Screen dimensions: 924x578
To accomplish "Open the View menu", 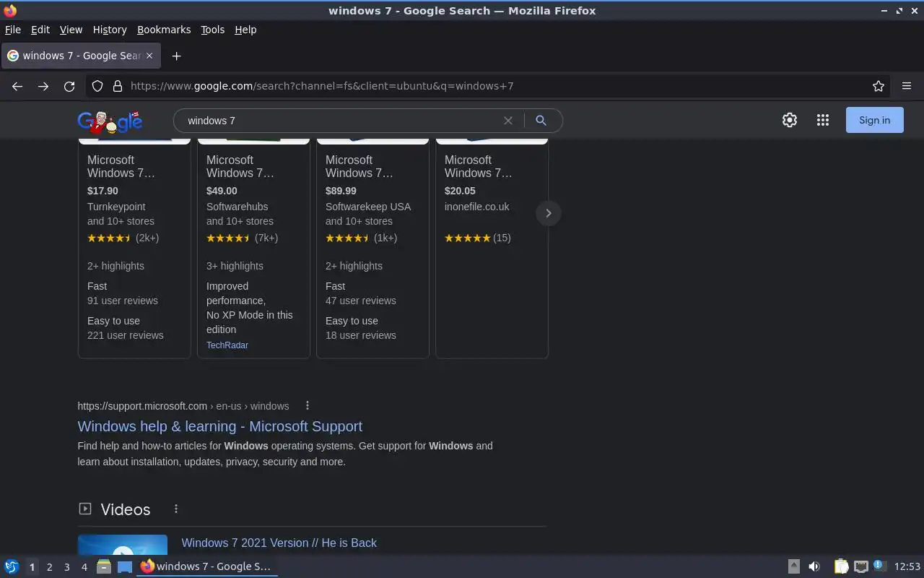I will coord(71,30).
